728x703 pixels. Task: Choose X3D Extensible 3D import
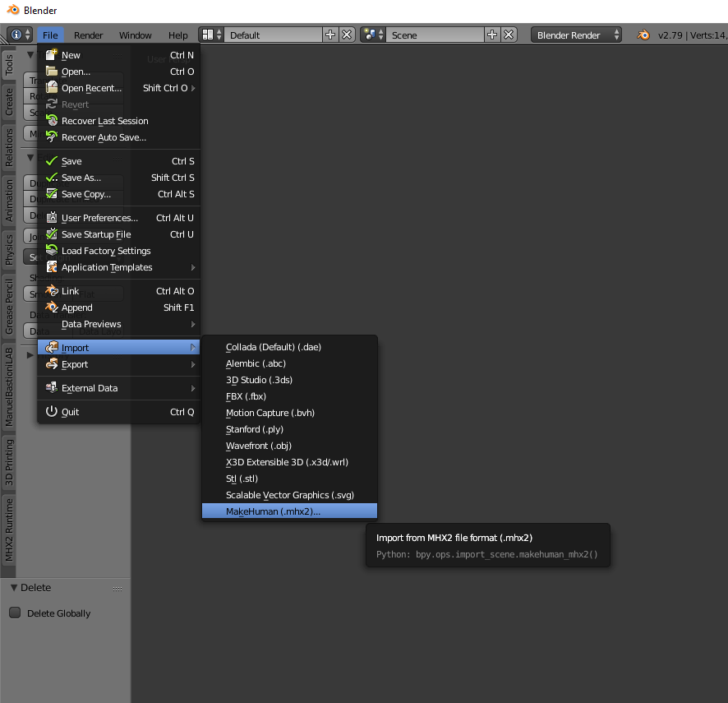click(x=289, y=462)
